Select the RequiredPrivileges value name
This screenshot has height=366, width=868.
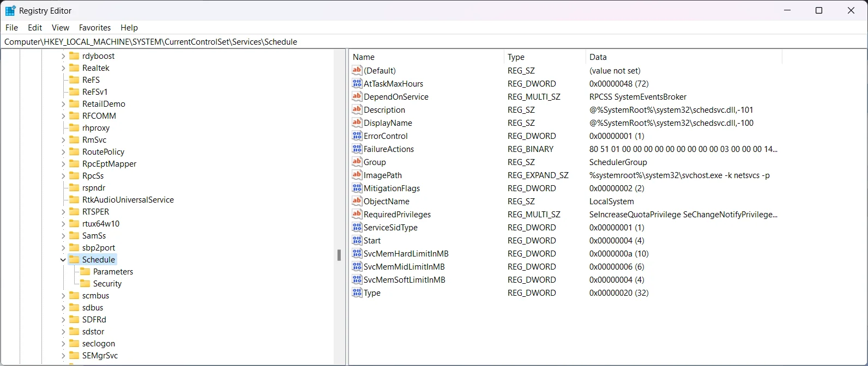point(397,214)
